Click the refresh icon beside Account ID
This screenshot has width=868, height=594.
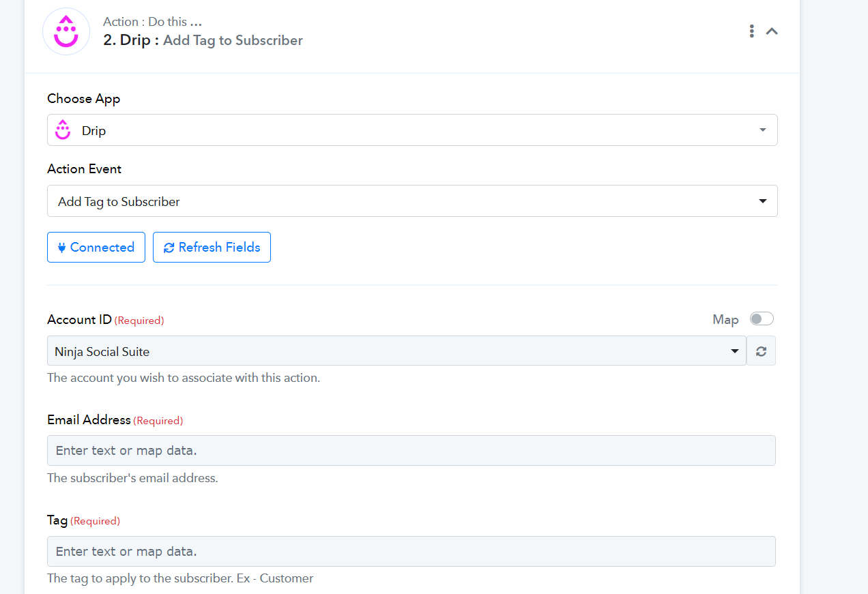point(762,351)
